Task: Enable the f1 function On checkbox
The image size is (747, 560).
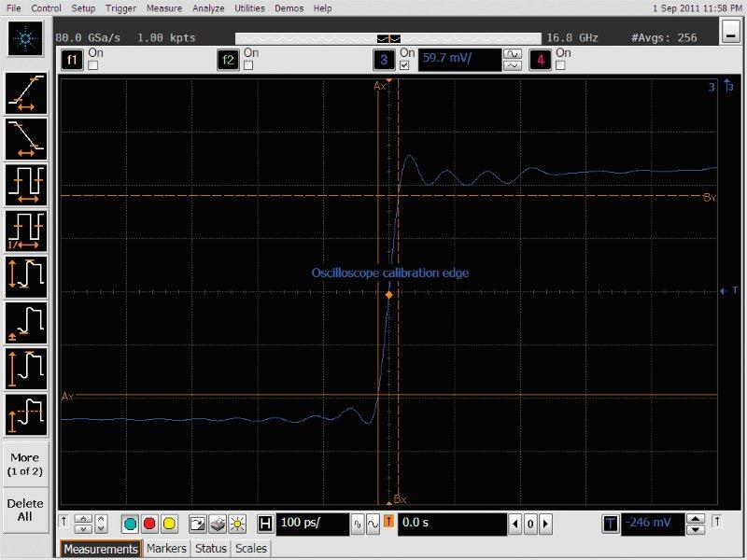Action: point(92,65)
